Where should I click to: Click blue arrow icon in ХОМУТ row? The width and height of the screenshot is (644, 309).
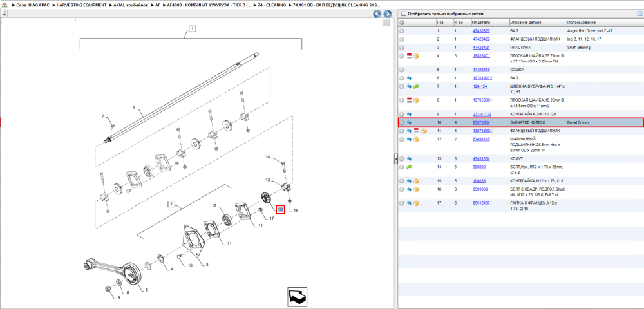coord(409,158)
